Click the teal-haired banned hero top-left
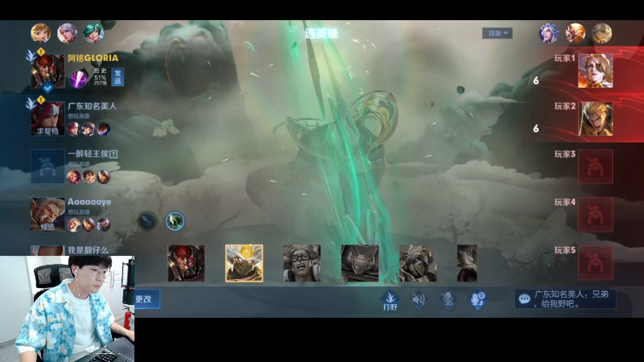The image size is (644, 362). pos(93,33)
